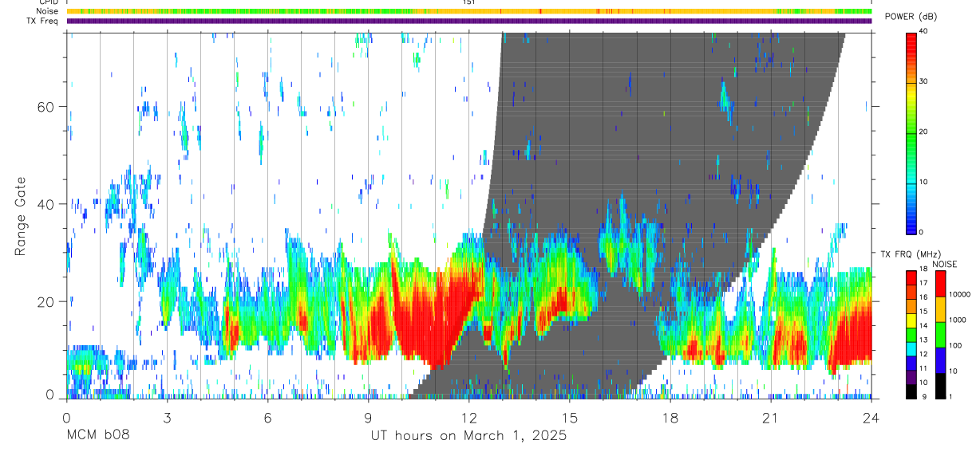Click the 17 label on TX FRQ scale
Image resolution: width=980 pixels, height=452 pixels.
(923, 283)
